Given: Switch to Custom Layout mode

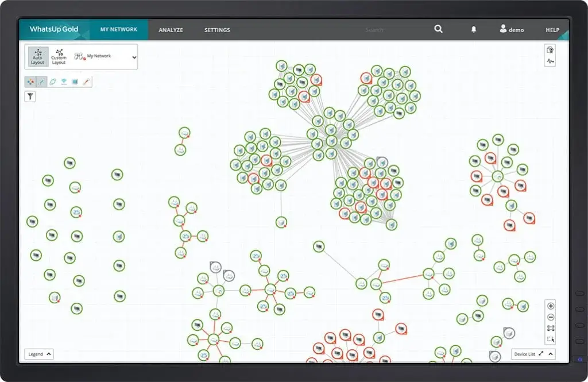Looking at the screenshot, I should tap(58, 56).
